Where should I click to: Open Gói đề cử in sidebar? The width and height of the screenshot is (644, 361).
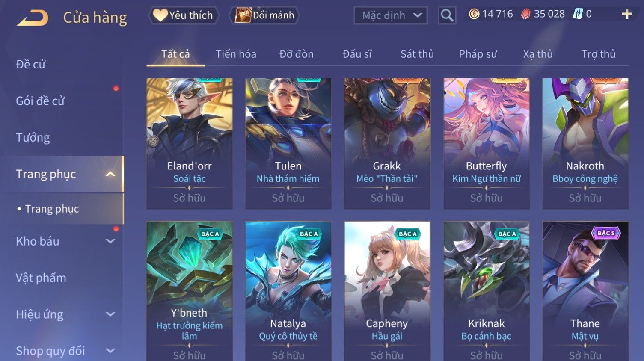pos(40,101)
